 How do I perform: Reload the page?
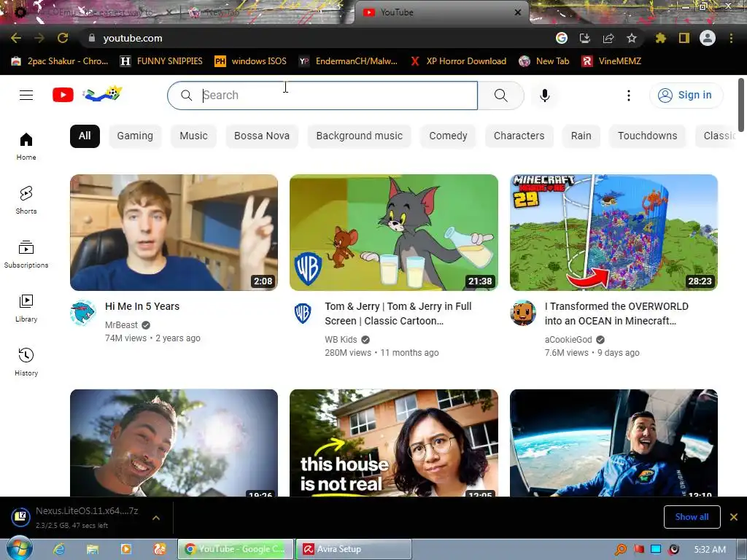(x=63, y=38)
